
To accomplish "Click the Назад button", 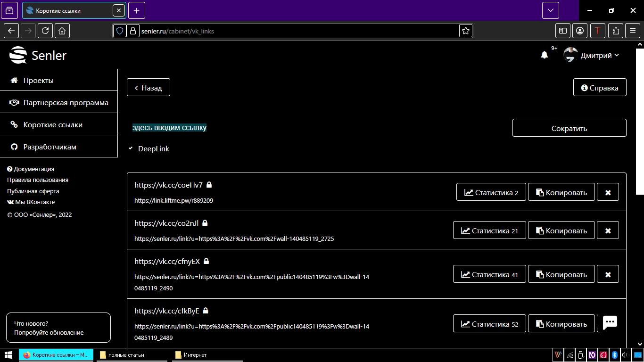I will click(x=149, y=88).
